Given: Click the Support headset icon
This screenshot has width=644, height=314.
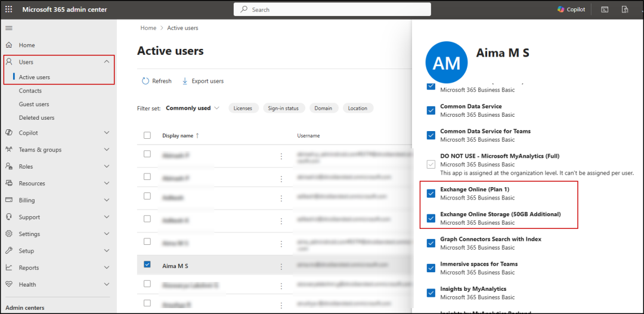Looking at the screenshot, I should (9, 217).
